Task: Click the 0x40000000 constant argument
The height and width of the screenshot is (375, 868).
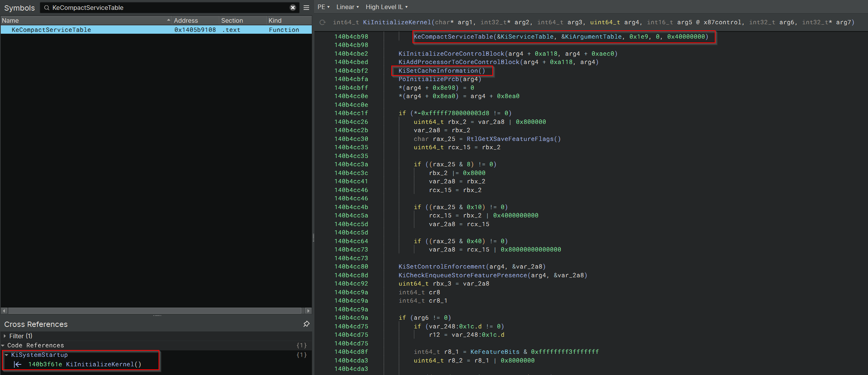Action: pos(686,37)
